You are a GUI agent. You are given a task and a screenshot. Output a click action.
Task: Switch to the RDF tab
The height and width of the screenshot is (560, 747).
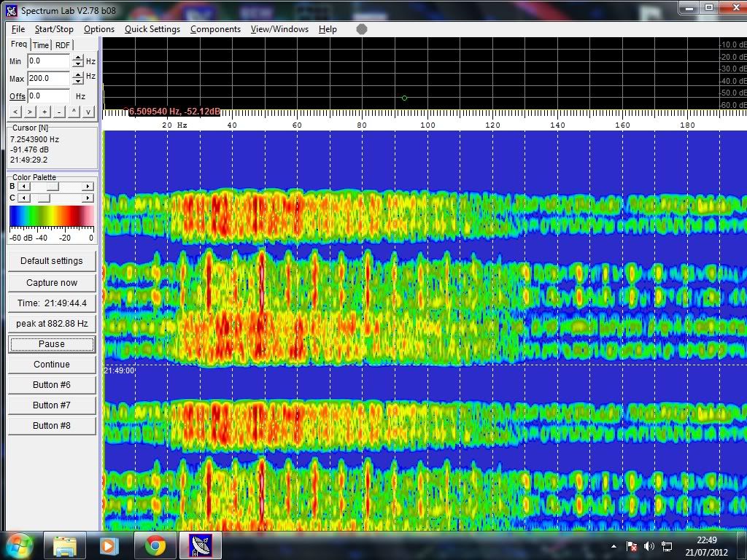click(63, 45)
